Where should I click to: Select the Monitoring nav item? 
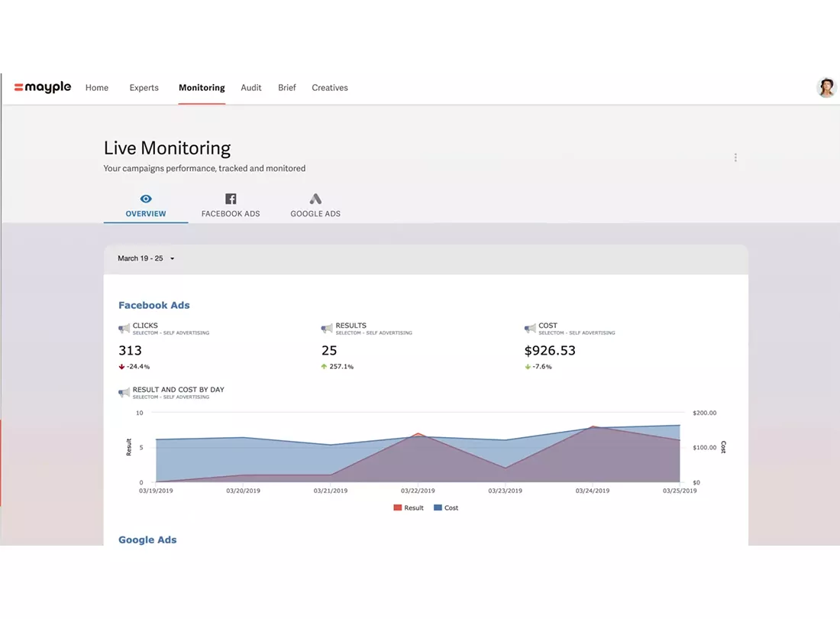coord(202,87)
